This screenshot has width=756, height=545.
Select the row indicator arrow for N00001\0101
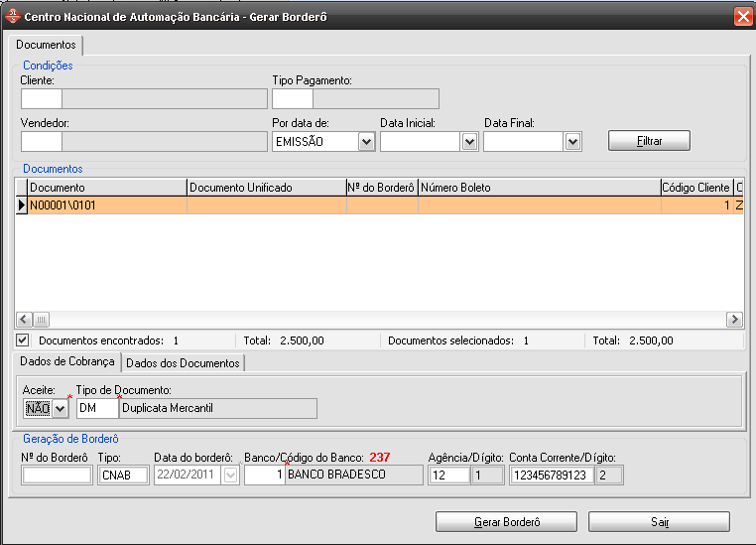pyautogui.click(x=21, y=205)
